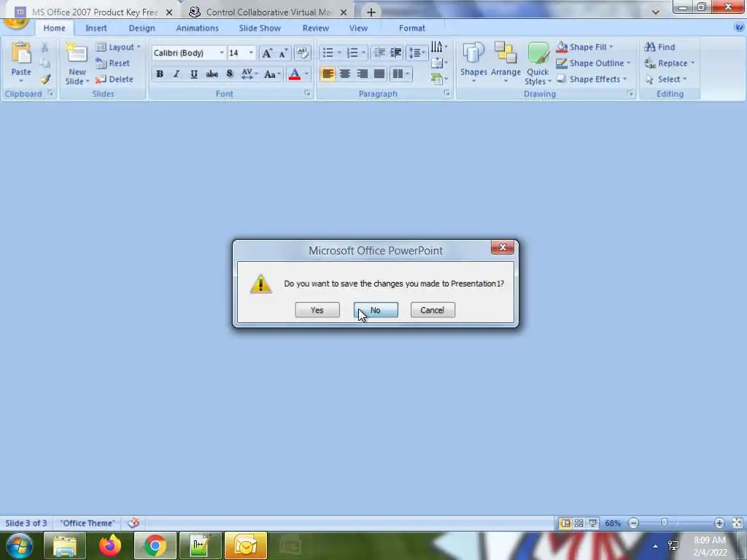Toggle Center text alignment

pyautogui.click(x=345, y=74)
